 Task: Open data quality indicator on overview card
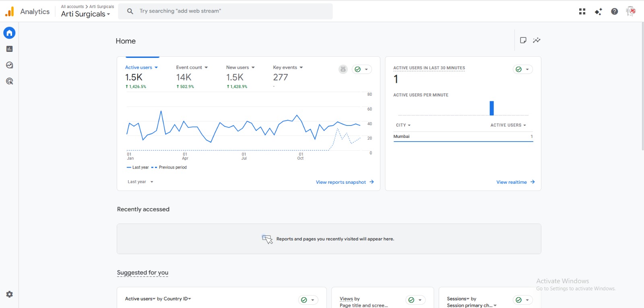tap(361, 69)
